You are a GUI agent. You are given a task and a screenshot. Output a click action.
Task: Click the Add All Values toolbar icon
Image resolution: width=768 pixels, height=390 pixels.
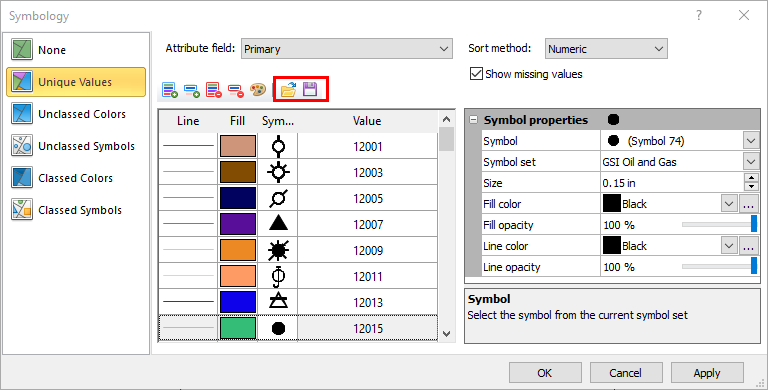point(170,90)
